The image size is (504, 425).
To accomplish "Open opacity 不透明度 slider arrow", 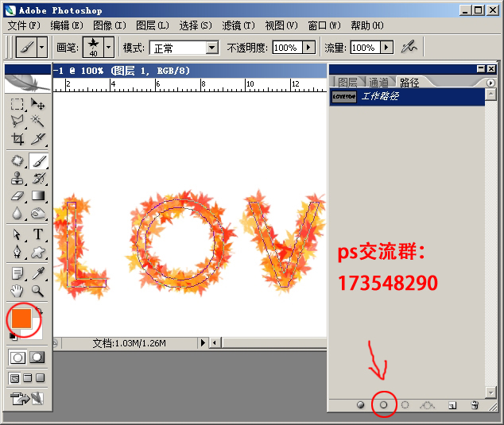I will tap(308, 48).
